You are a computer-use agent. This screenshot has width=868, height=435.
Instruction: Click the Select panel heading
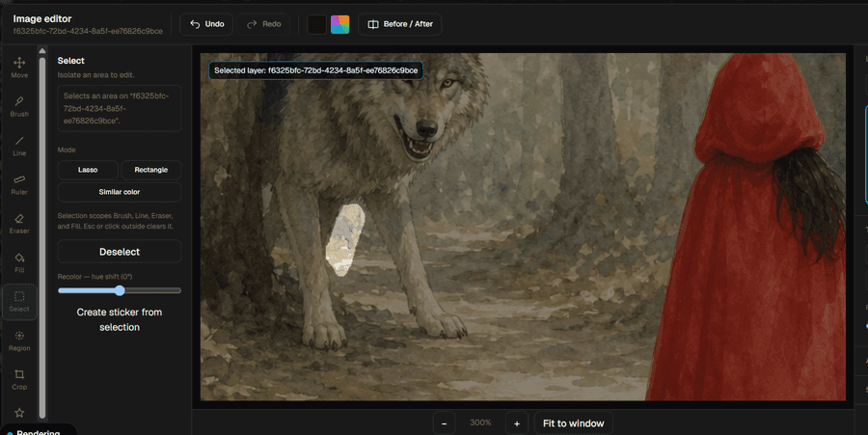coord(70,61)
